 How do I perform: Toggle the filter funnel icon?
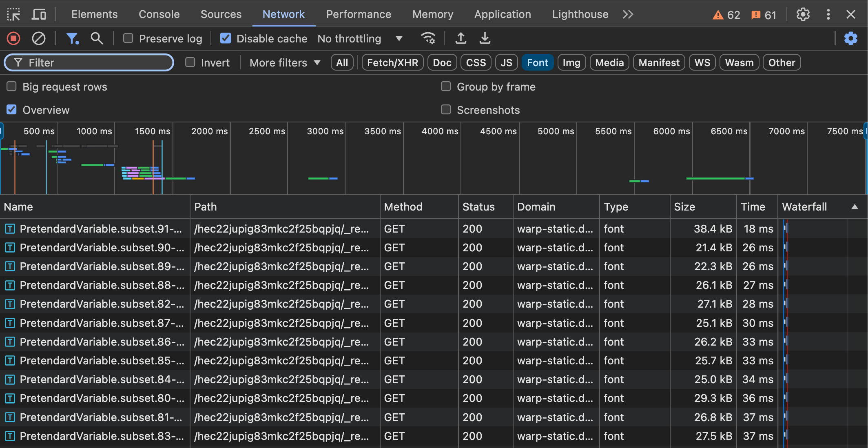coord(72,39)
